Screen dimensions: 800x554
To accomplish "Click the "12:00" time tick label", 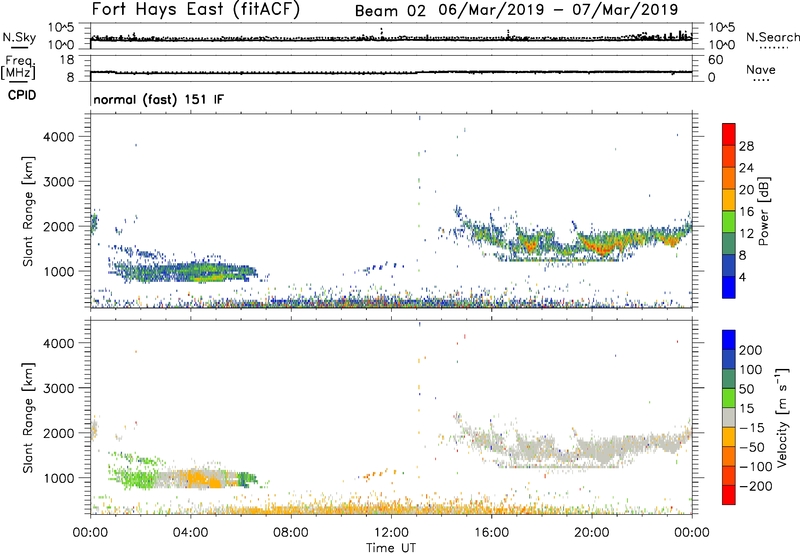I will point(391,533).
